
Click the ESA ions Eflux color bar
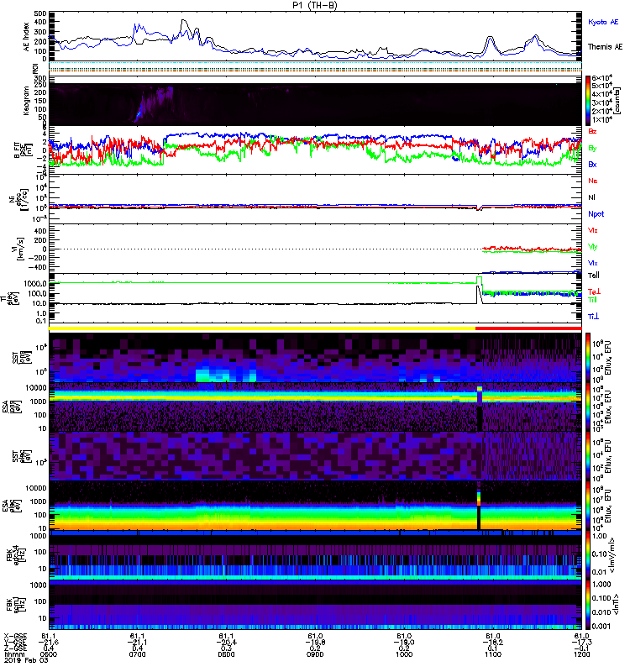(x=588, y=407)
